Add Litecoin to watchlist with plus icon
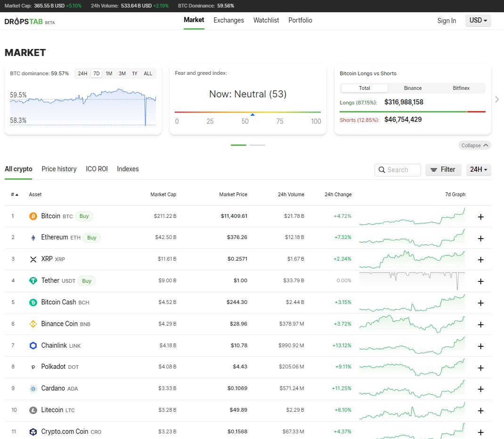The image size is (504, 439). pos(480,410)
